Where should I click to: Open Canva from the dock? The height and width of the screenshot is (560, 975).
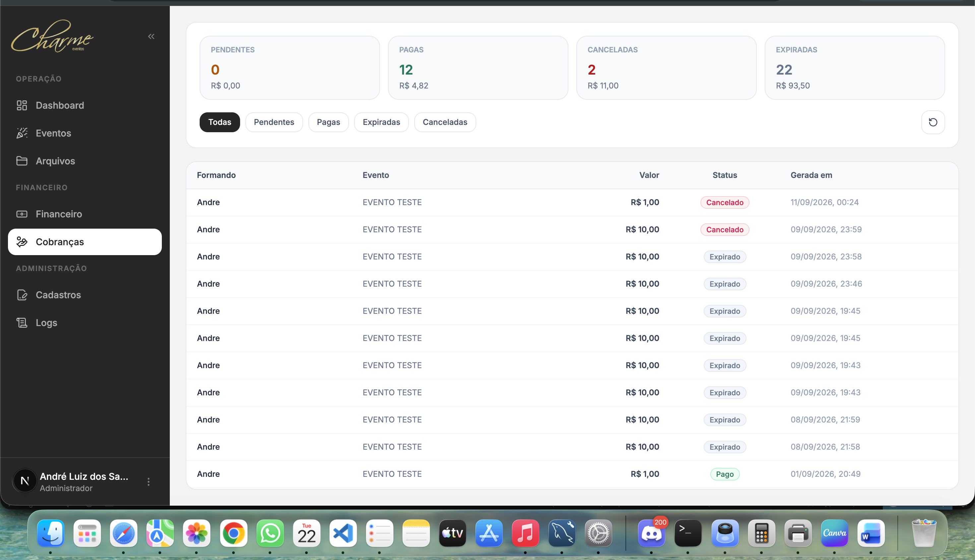(x=834, y=533)
